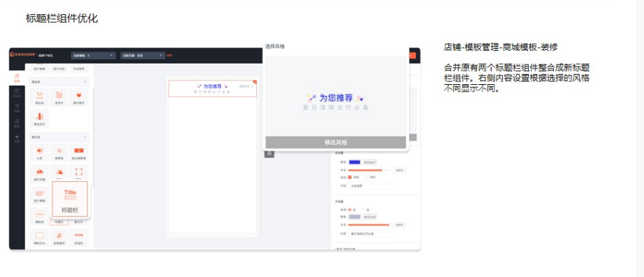This screenshot has height=277, width=644.
Task: Open the 当前模板 dropdown
Action: tap(94, 55)
